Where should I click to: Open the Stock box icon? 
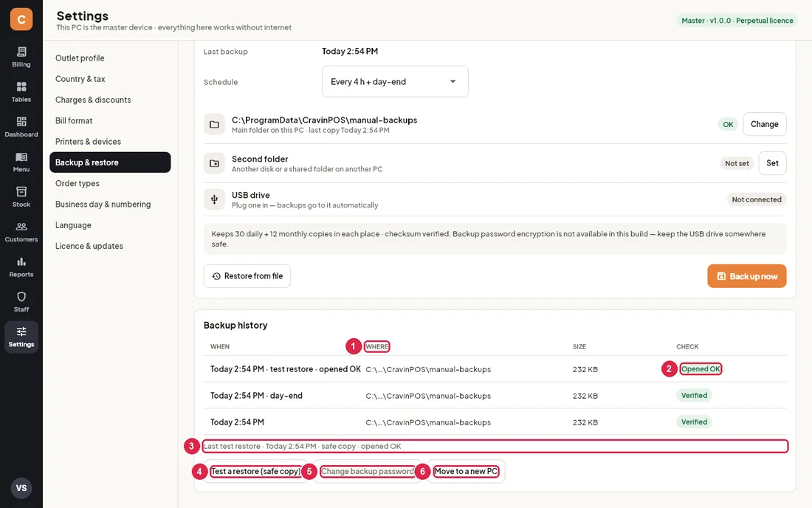tap(21, 191)
